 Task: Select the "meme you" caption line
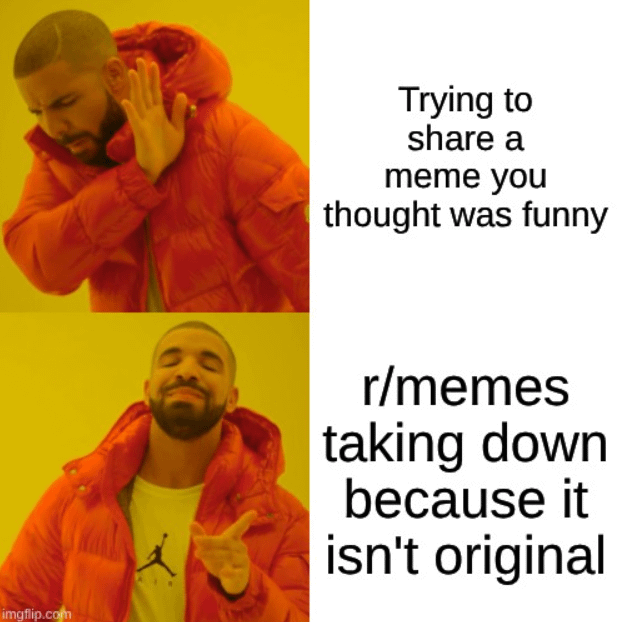point(465,178)
